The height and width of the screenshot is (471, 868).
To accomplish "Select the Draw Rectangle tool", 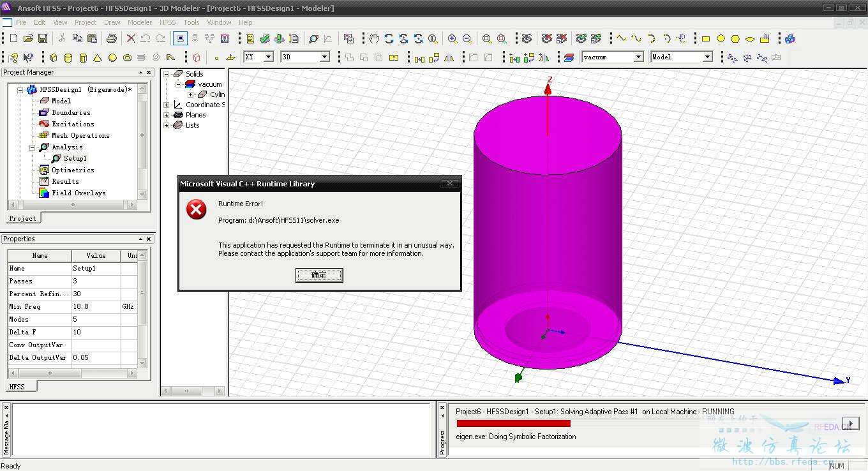I will click(706, 39).
